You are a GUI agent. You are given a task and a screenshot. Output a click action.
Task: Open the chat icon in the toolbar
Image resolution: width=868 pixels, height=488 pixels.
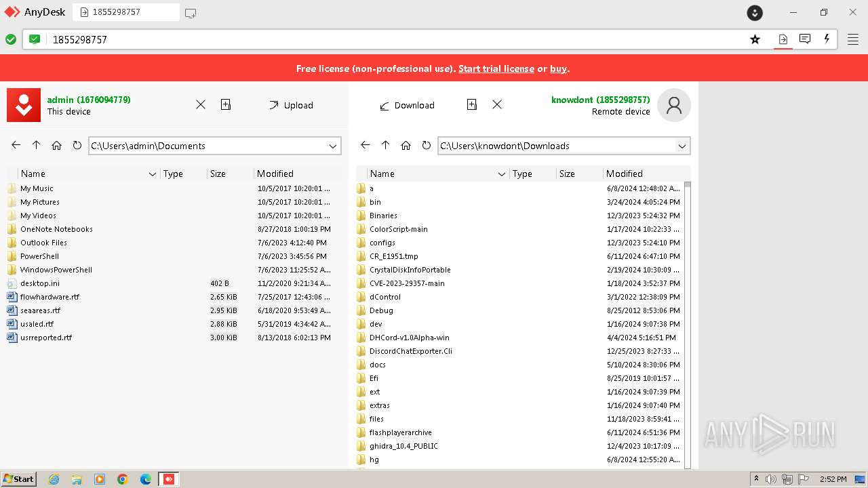click(805, 39)
